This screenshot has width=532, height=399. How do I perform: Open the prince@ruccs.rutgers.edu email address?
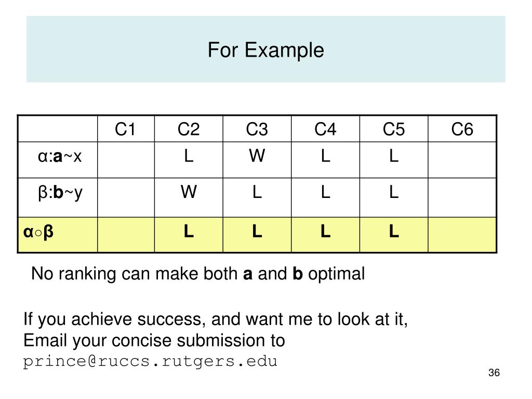click(150, 361)
